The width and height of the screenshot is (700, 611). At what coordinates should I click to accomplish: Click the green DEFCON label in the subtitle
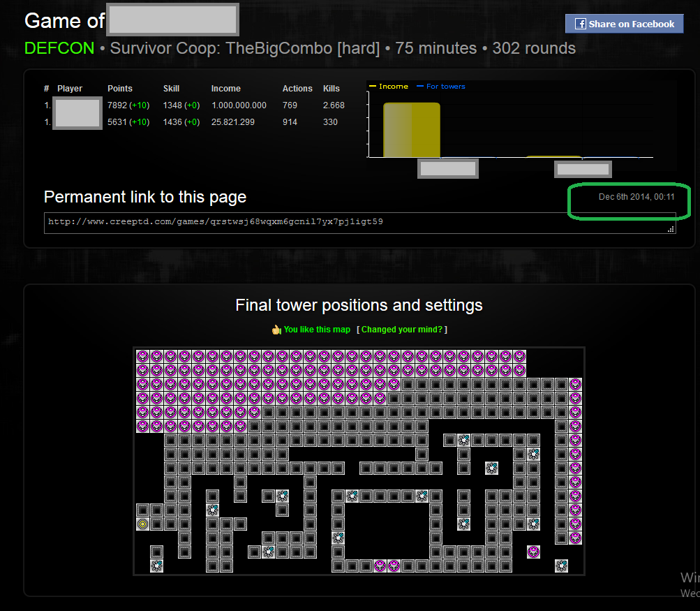tap(59, 49)
